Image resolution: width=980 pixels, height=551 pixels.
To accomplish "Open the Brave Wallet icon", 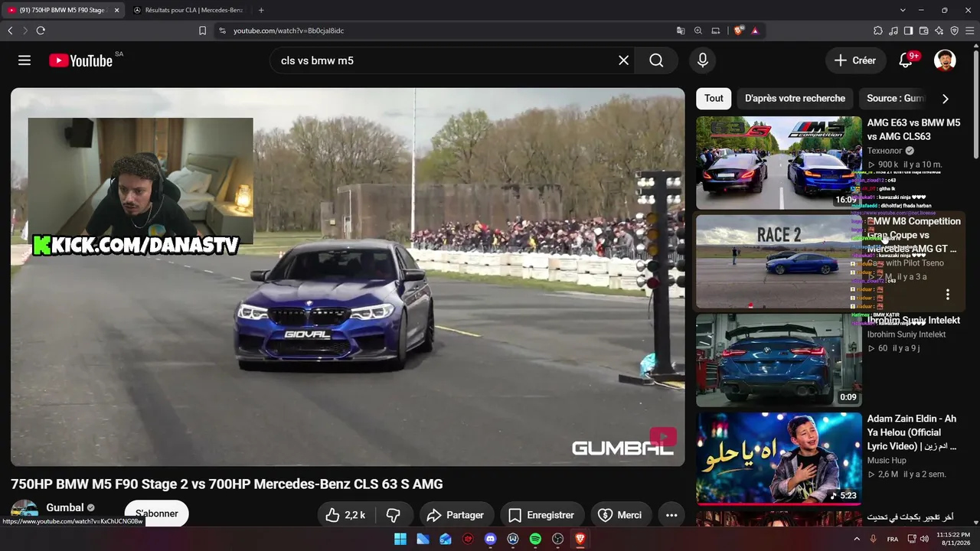I will tap(923, 31).
